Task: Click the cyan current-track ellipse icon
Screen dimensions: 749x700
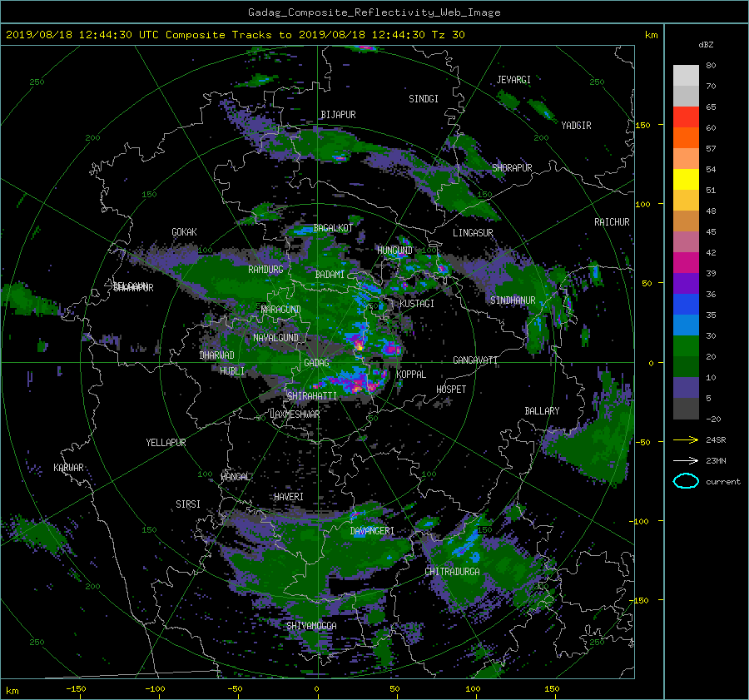Action: 686,481
